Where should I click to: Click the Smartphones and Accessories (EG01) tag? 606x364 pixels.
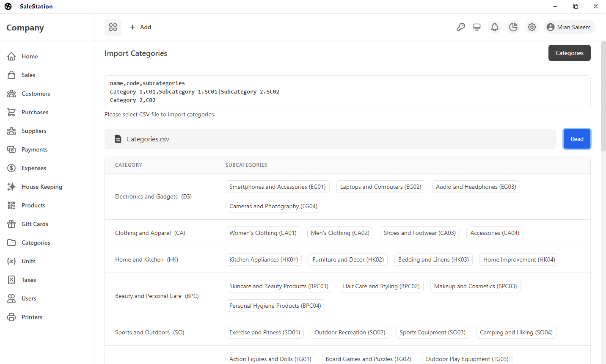click(278, 187)
